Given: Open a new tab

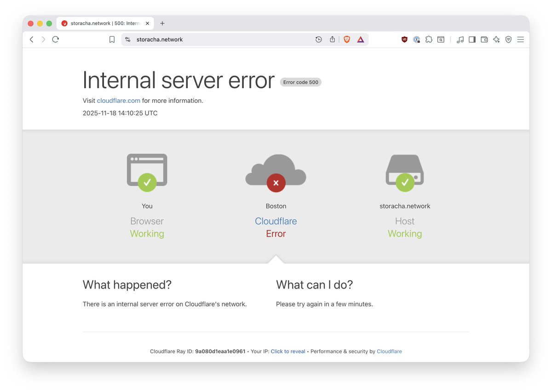Looking at the screenshot, I should click(x=162, y=23).
